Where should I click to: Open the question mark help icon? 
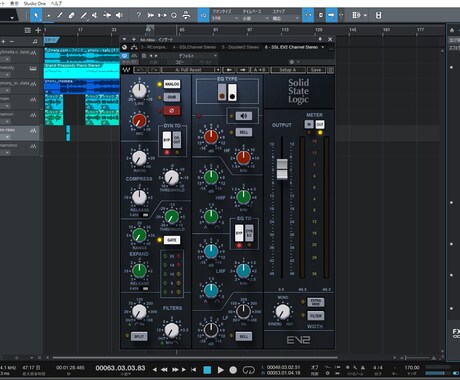139,15
